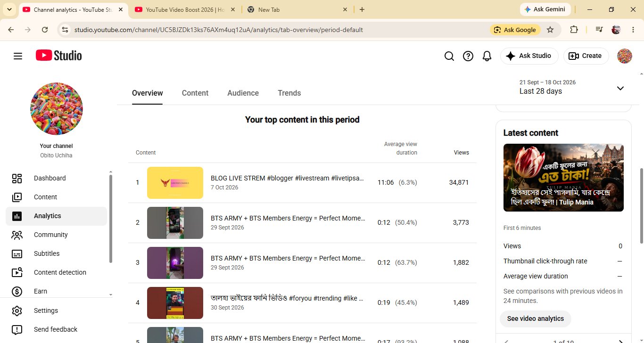Viewport: 644px width, 343px height.
Task: Switch to the analytics Content tab
Action: pos(195,93)
